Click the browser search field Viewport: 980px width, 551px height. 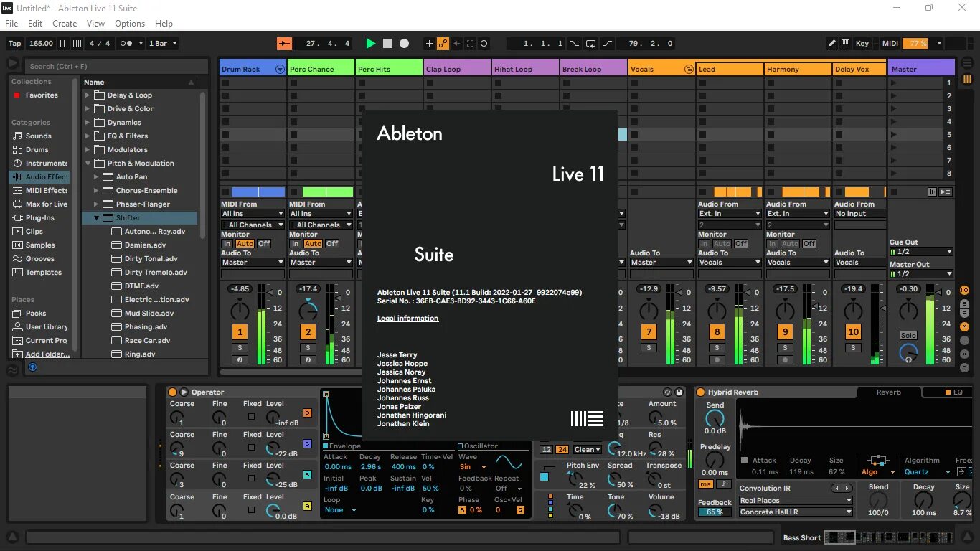pos(116,66)
